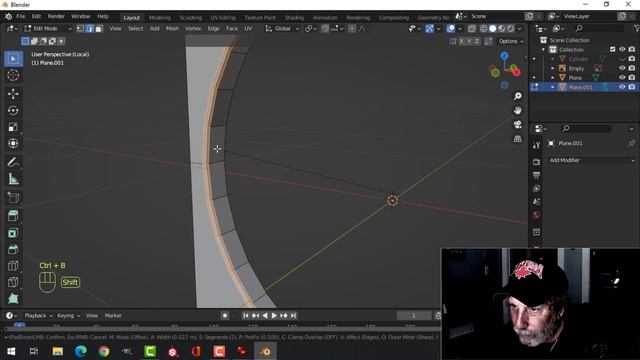Select the Cursor tool
The width and height of the screenshot is (640, 360).
pyautogui.click(x=13, y=76)
